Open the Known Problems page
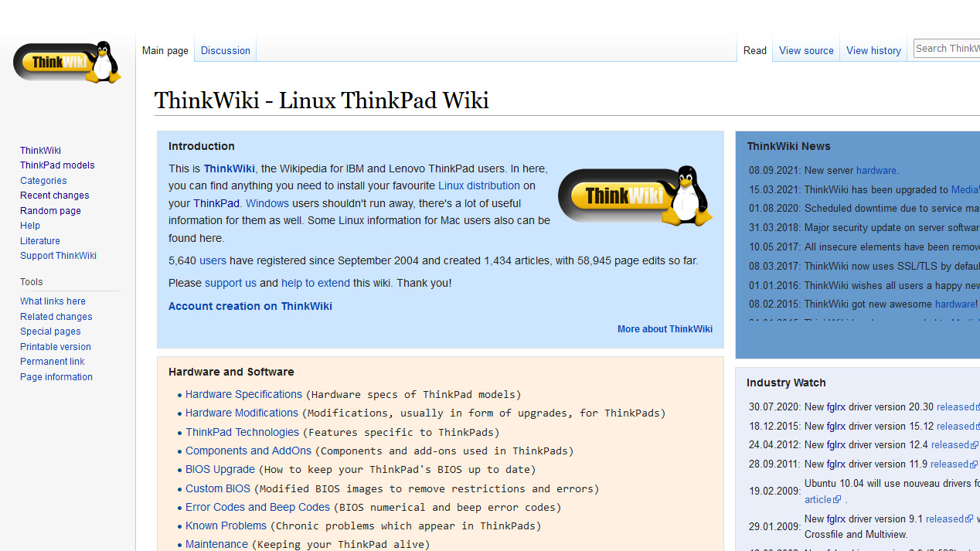The width and height of the screenshot is (980, 551). point(226,525)
